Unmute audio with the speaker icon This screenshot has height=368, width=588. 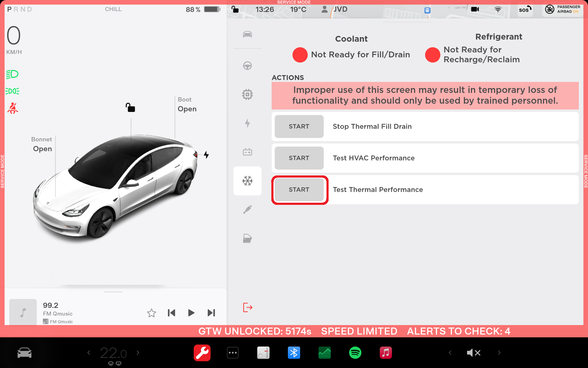pos(473,353)
